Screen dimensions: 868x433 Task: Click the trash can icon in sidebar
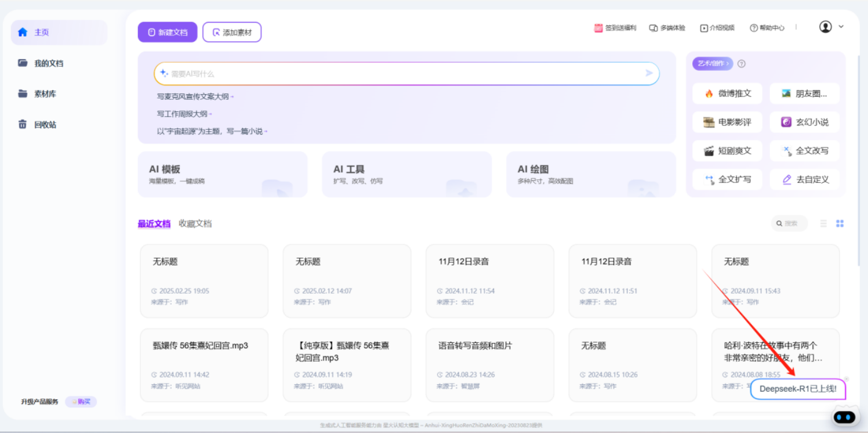(23, 124)
